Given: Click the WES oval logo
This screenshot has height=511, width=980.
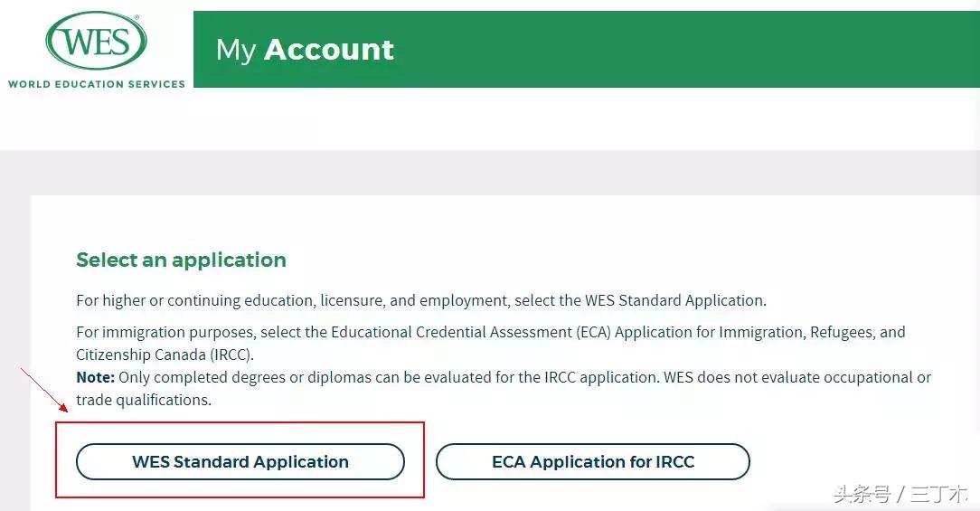Looking at the screenshot, I should 96,43.
